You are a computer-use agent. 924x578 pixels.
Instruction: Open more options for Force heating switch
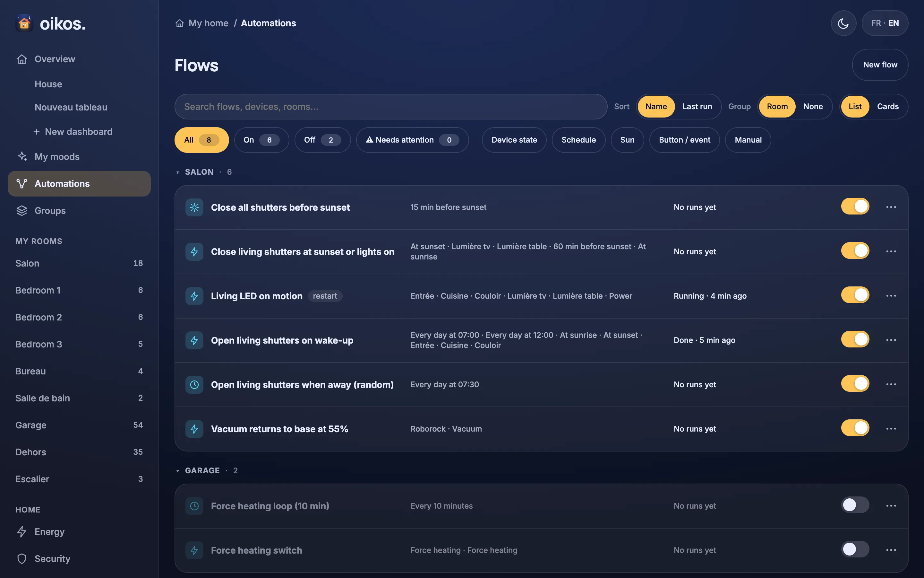click(891, 550)
